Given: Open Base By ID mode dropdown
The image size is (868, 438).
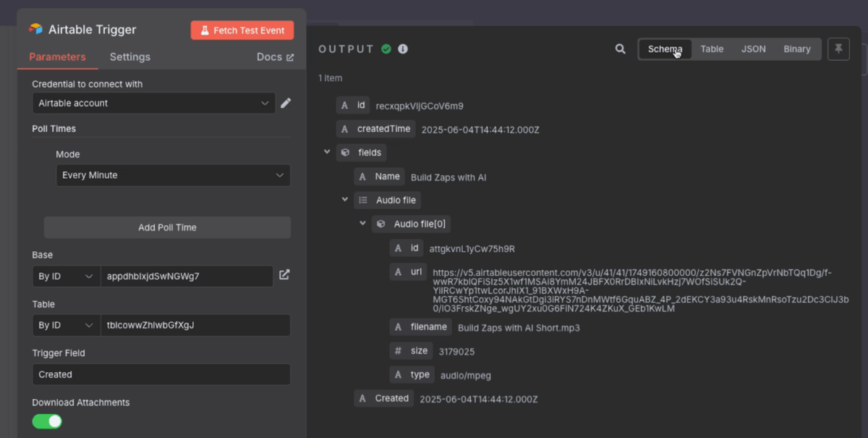Looking at the screenshot, I should click(66, 276).
